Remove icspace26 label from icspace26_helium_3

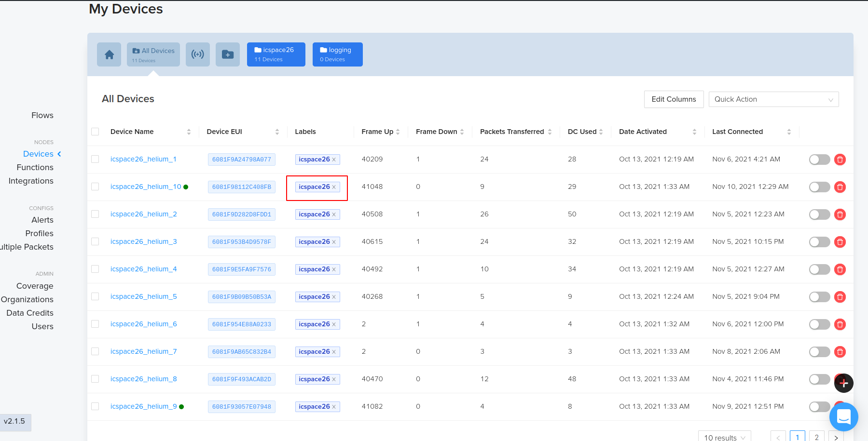pyautogui.click(x=334, y=242)
